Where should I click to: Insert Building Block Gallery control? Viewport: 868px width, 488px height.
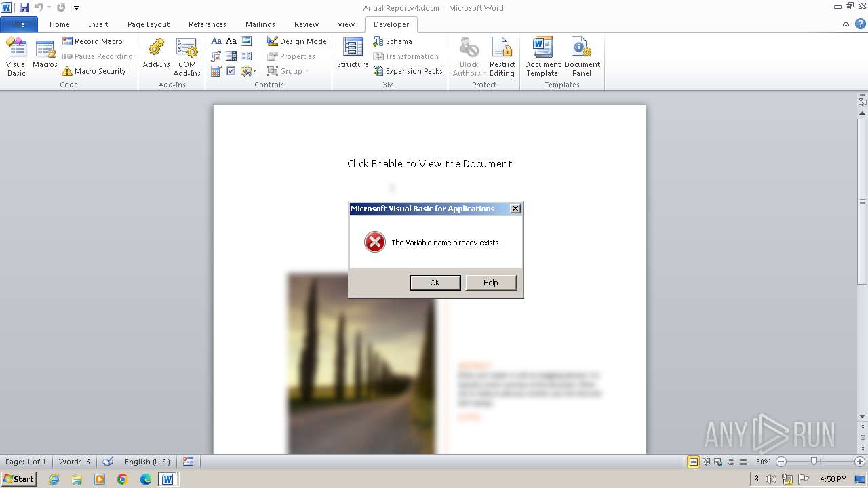tap(216, 56)
